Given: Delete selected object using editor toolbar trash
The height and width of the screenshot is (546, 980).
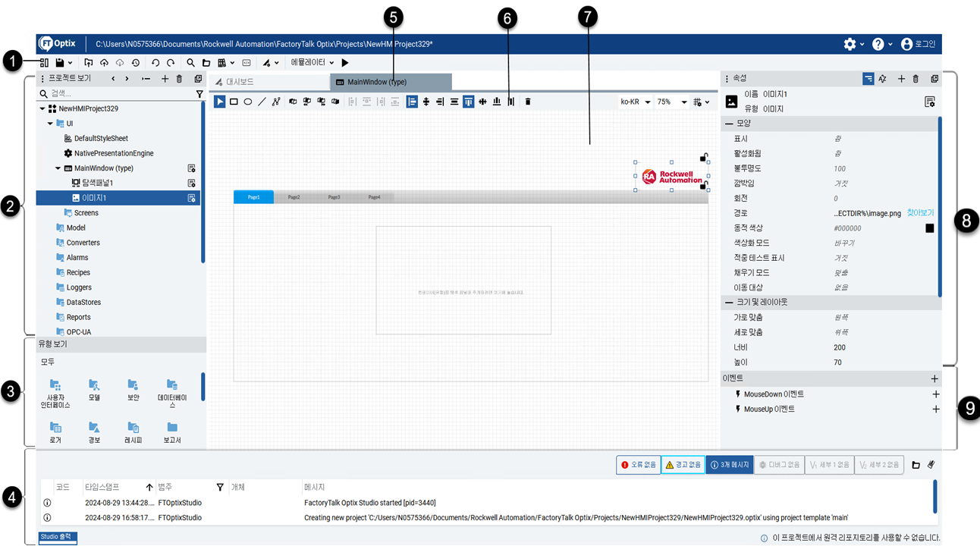Looking at the screenshot, I should 528,102.
